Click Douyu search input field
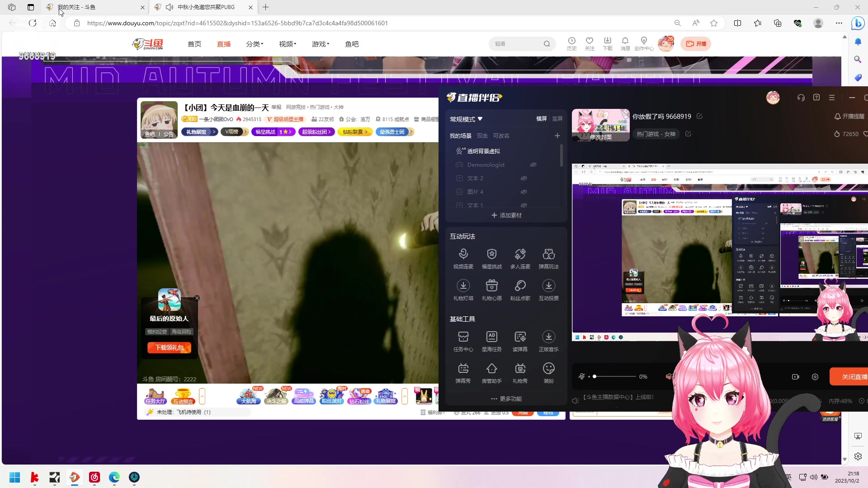This screenshot has width=868, height=488. 518,44
